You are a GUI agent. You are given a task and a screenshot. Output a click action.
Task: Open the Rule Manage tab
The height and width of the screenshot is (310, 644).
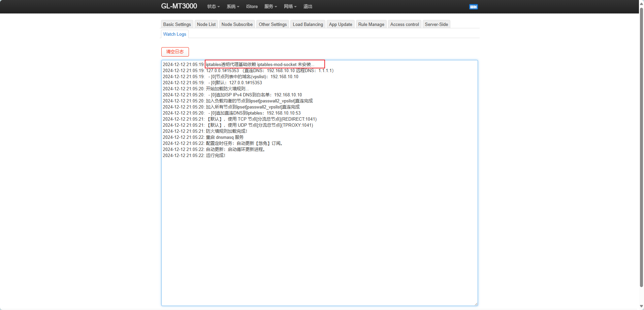click(371, 24)
